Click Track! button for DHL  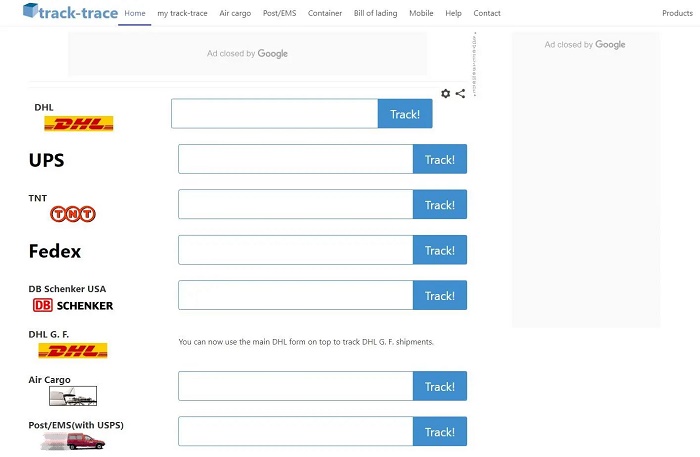click(x=405, y=114)
